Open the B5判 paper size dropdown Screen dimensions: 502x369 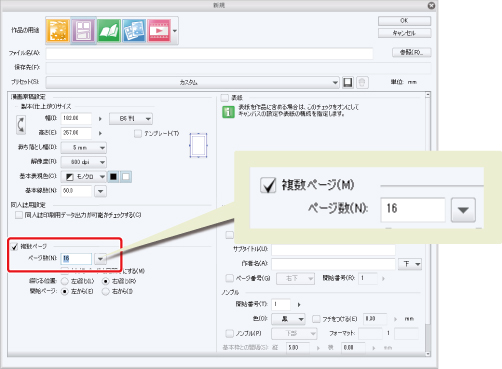[131, 119]
